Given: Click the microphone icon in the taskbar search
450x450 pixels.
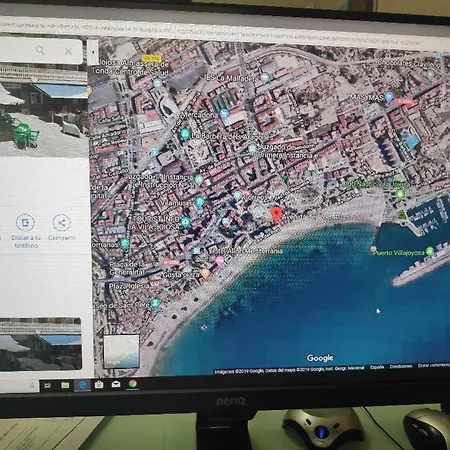Looking at the screenshot, I should click(32, 386).
